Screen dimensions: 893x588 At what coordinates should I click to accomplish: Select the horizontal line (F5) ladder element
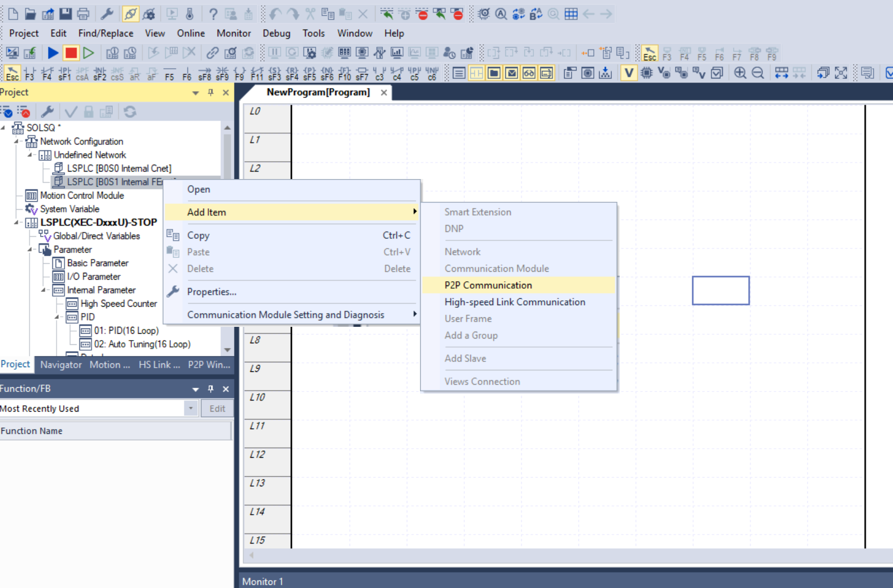169,73
